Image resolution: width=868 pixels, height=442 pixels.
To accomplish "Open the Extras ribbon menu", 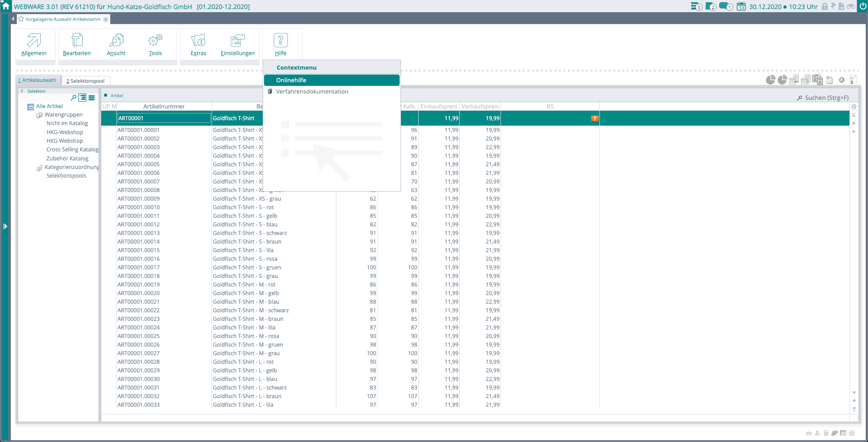I will pos(198,45).
